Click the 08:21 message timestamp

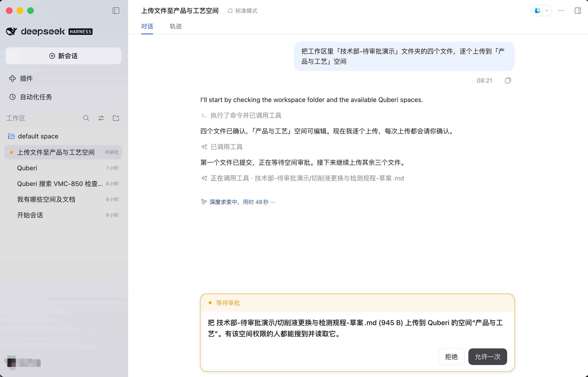[484, 81]
